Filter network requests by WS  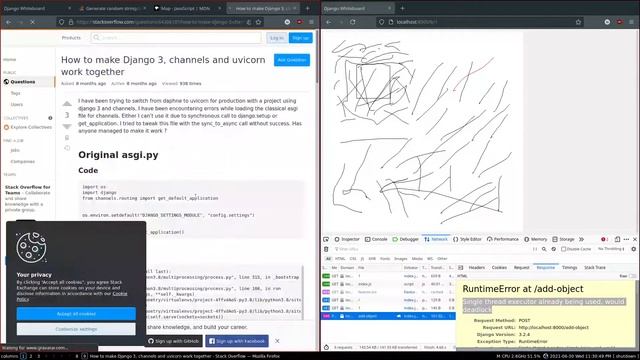[430, 259]
